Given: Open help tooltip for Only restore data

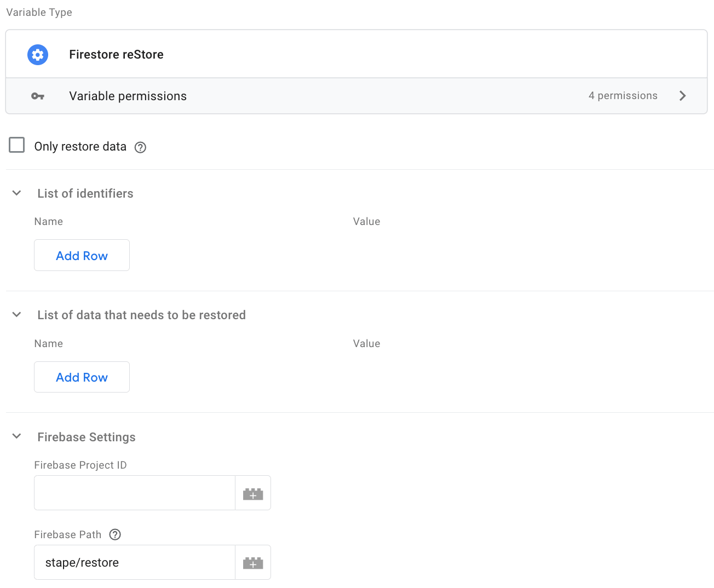Looking at the screenshot, I should [140, 147].
